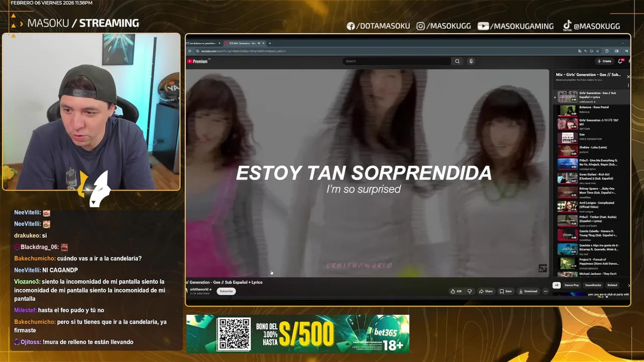644x362 pixels.
Task: Like the video with thumbs up
Action: [456, 291]
